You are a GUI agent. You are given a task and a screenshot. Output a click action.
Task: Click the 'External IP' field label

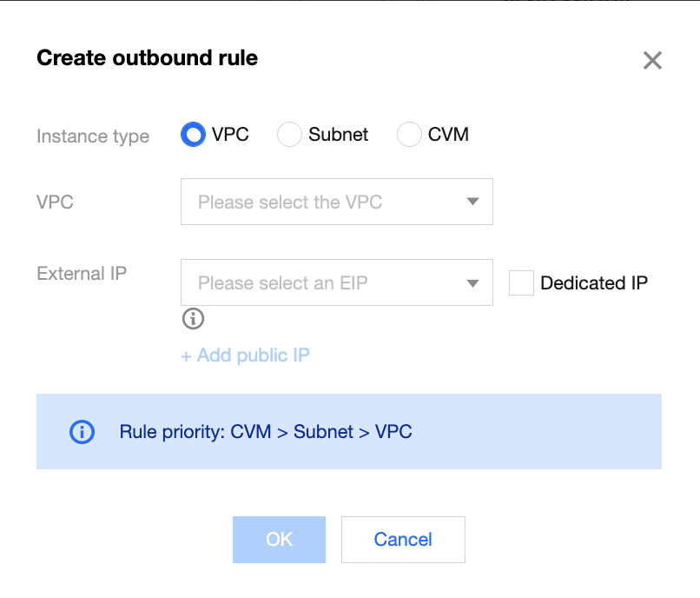tap(82, 274)
